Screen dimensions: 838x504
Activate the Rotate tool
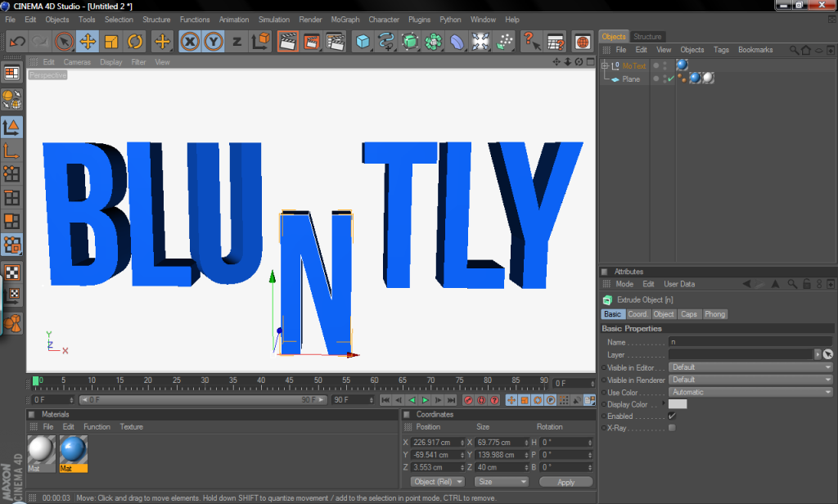[135, 41]
